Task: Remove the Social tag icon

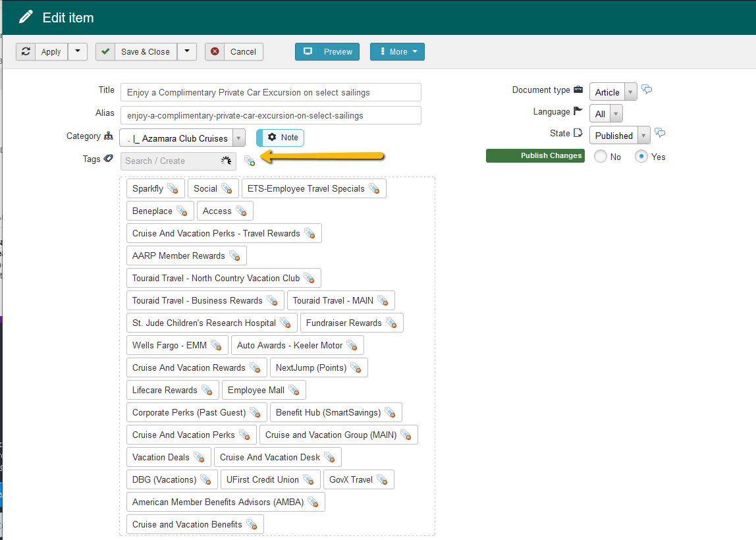Action: click(x=227, y=188)
